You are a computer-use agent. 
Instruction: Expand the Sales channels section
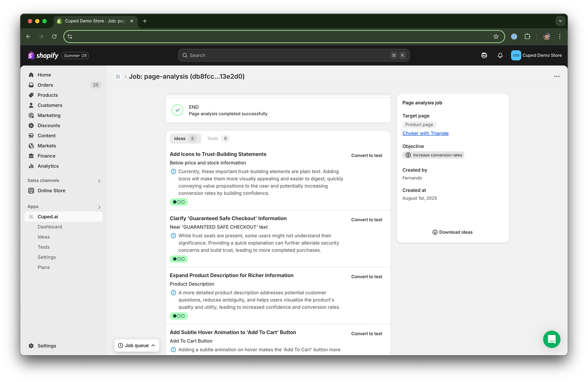pos(99,181)
